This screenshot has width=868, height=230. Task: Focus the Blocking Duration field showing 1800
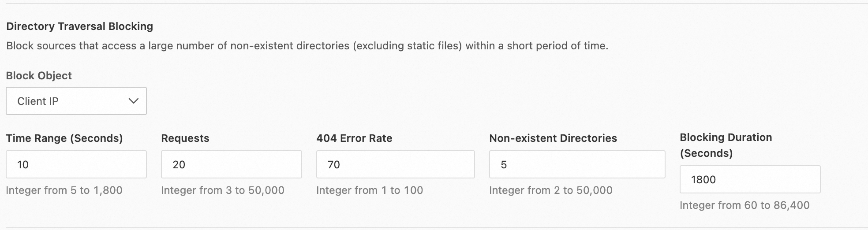point(750,179)
